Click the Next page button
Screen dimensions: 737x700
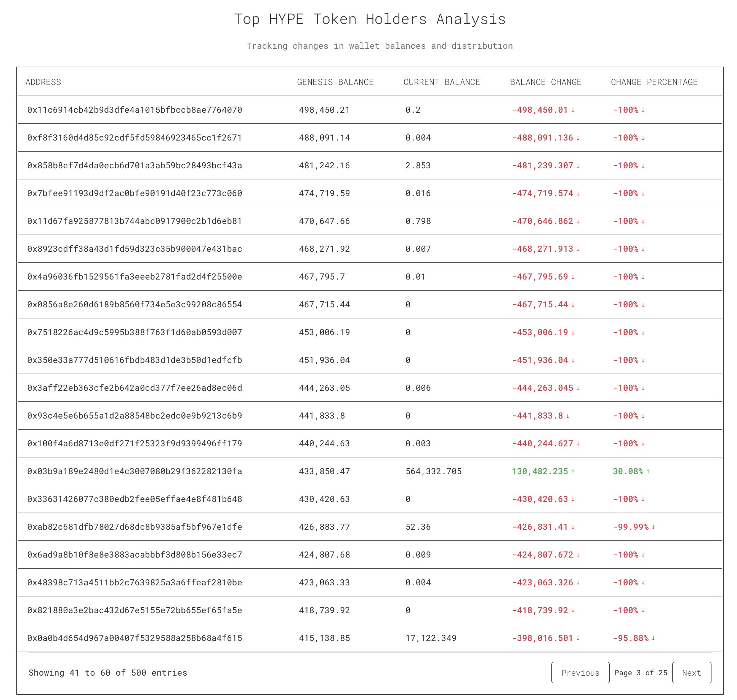691,673
